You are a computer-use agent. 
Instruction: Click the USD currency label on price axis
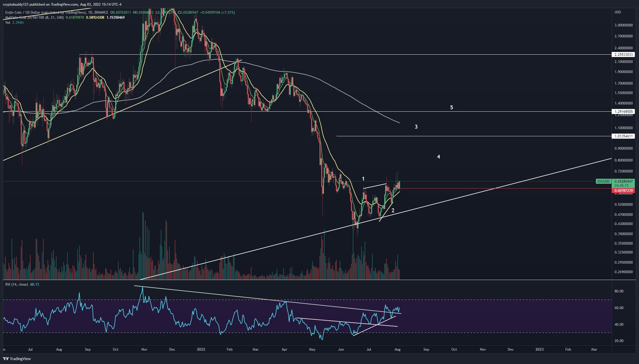point(618,12)
